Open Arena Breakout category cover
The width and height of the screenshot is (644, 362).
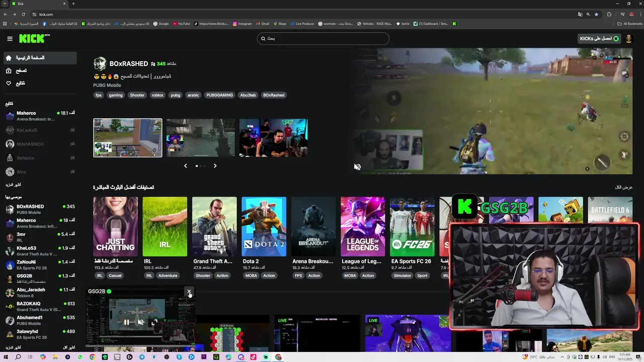click(x=313, y=226)
